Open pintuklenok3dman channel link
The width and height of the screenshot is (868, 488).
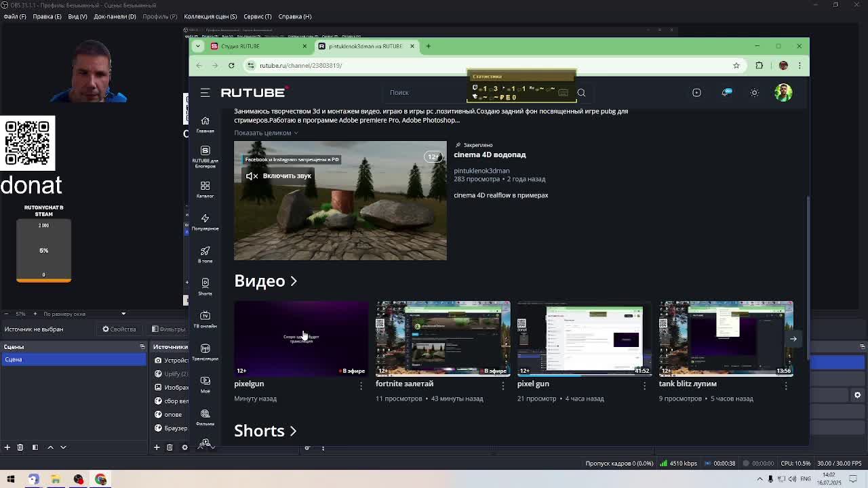(481, 171)
